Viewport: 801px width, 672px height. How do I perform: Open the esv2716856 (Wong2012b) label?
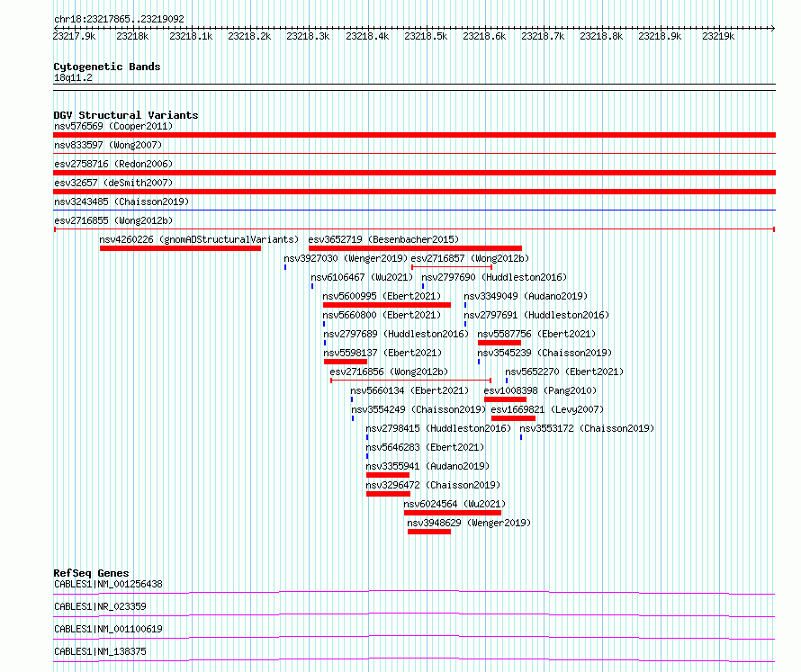389,372
